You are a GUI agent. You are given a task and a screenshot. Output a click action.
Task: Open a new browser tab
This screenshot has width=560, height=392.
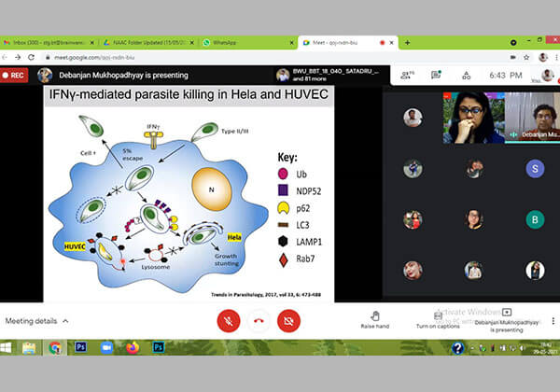pos(407,43)
